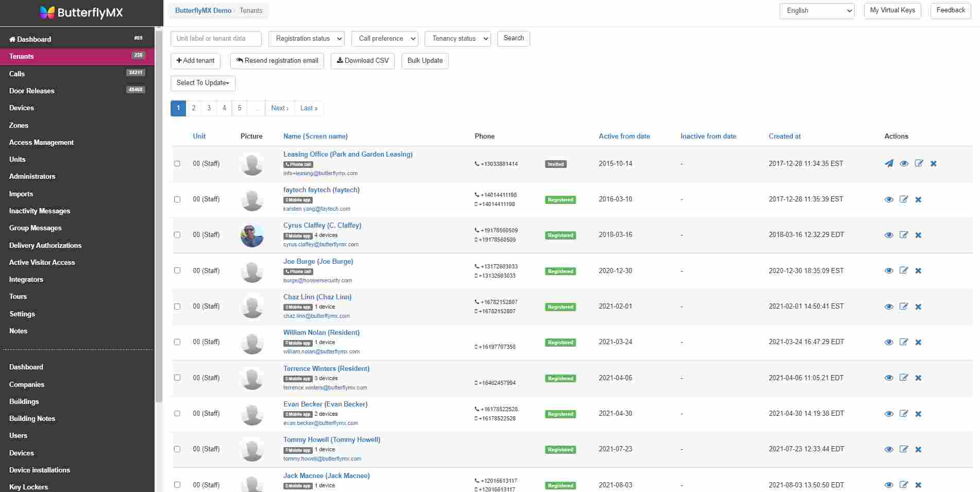The width and height of the screenshot is (980, 492).
Task: Click the My Virtual Keys button
Action: 892,10
